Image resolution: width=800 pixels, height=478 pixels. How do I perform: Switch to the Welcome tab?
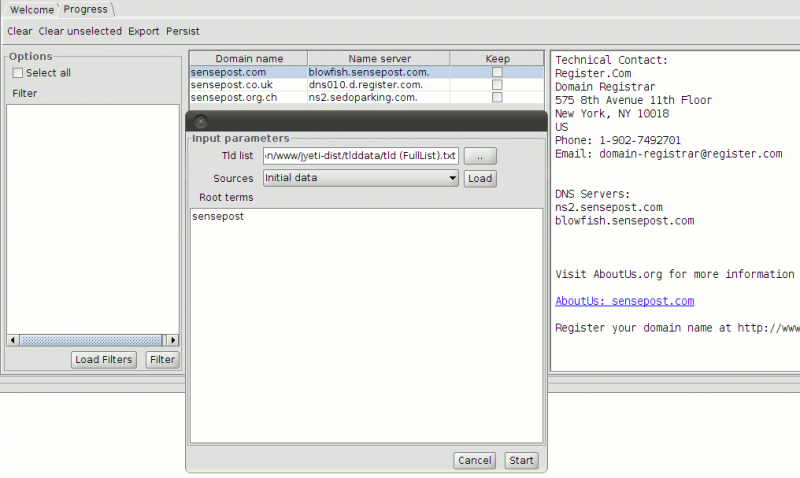[32, 9]
